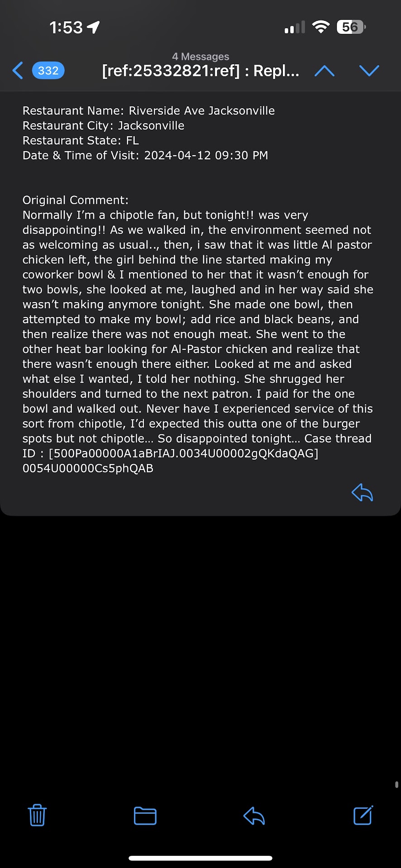Screen dimensions: 401x868
Task: Tap the "4 Messages" thread label
Action: point(200,57)
